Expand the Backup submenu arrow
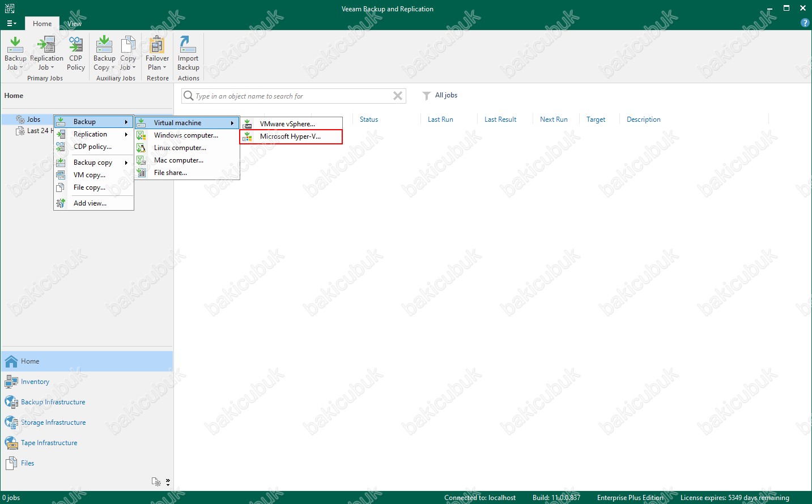The height and width of the screenshot is (504, 812). point(126,122)
